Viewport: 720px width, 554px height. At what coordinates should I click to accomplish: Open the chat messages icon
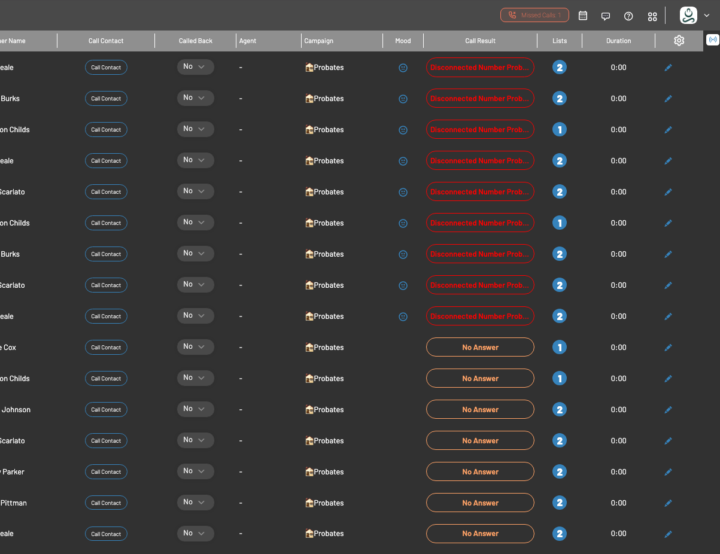click(605, 16)
